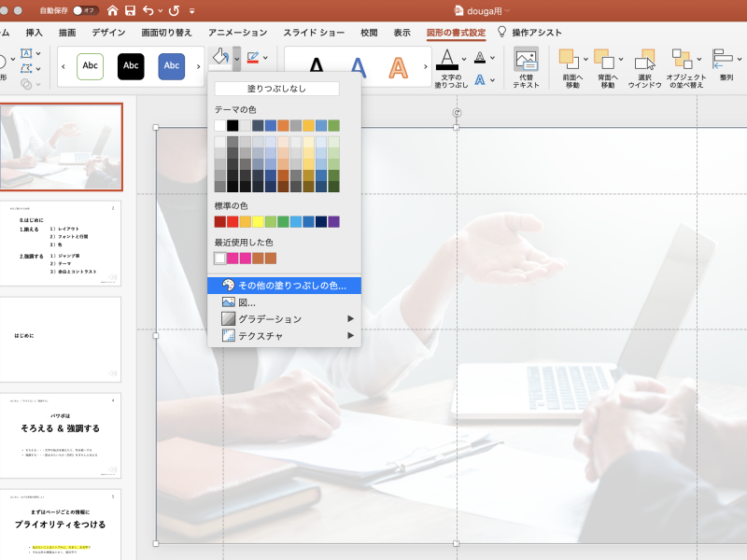The image size is (747, 560).
Task: Click No Fill (塗りつぶしなし) button
Action: point(276,90)
